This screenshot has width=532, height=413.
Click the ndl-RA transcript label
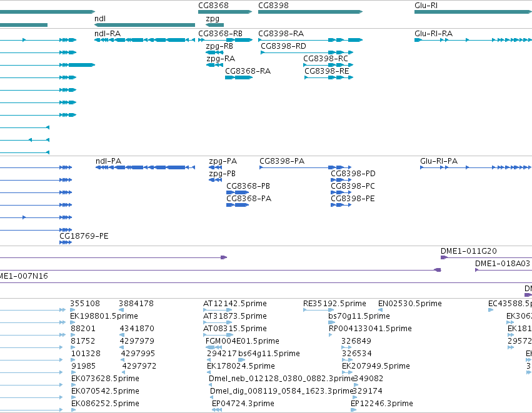pos(108,34)
